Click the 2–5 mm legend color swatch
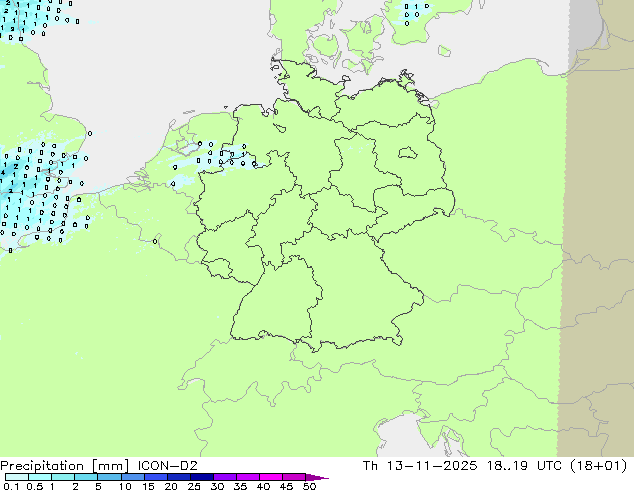 click(86, 477)
